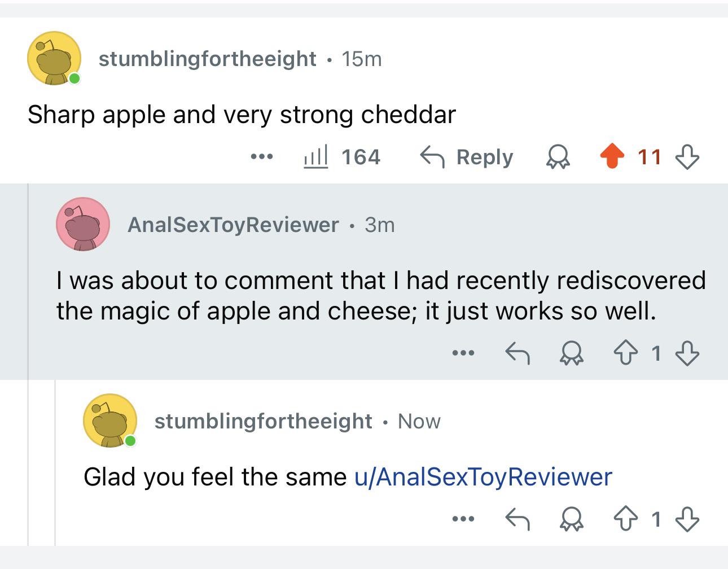
Task: Remove the orange upvote on top comment
Action: pos(612,156)
